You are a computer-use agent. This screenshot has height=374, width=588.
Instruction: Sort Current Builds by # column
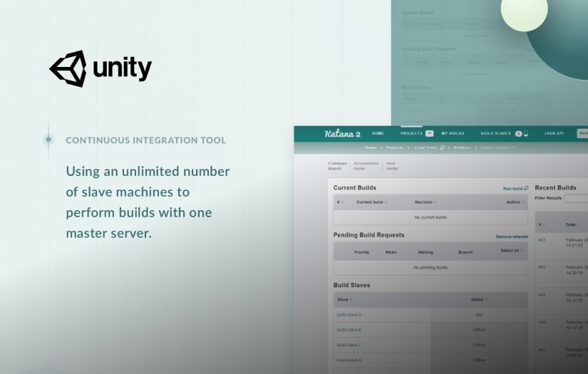click(340, 202)
